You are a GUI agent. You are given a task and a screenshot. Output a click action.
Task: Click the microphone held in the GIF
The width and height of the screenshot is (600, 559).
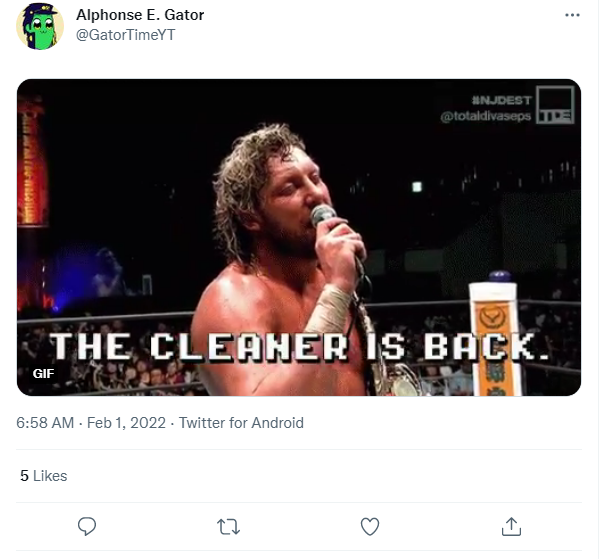click(x=324, y=215)
